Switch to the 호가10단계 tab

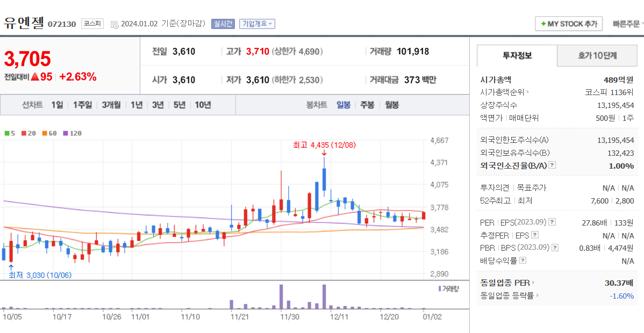click(x=597, y=55)
